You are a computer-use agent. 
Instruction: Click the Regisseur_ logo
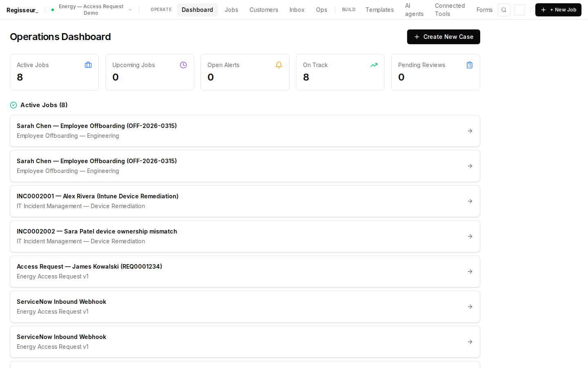click(x=22, y=10)
